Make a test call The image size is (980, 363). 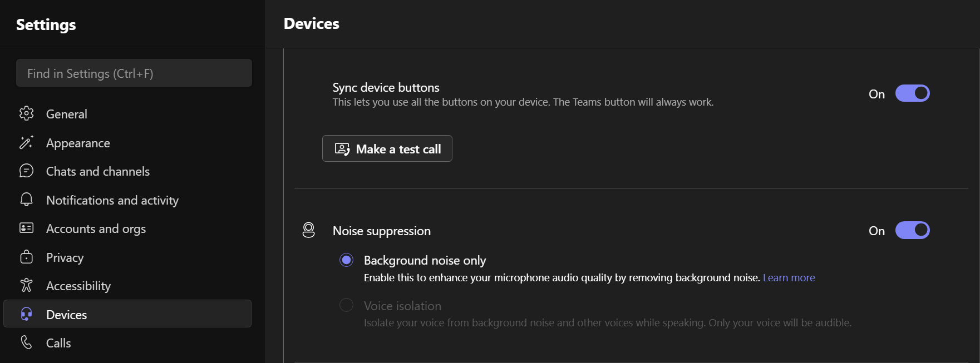[x=387, y=148]
